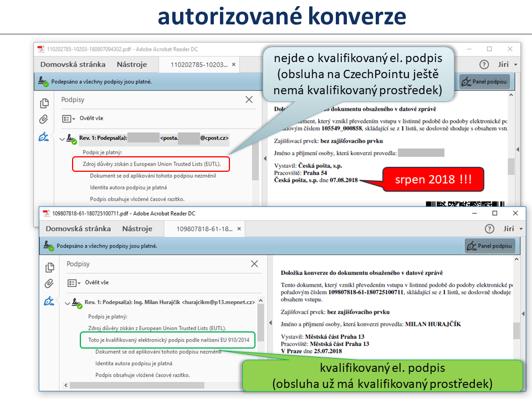Select 'Dokument se od aplikování' line, upper window
This screenshot has height=399, width=532.
coord(153,176)
